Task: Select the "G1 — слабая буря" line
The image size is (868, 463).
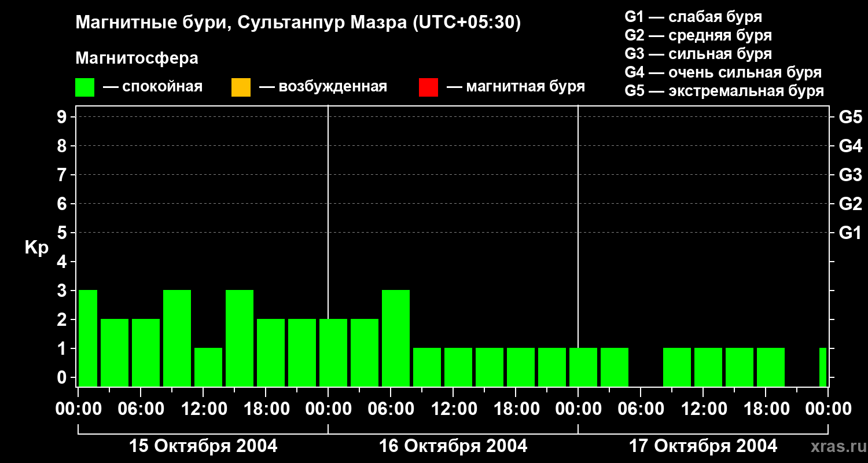Action: [693, 17]
